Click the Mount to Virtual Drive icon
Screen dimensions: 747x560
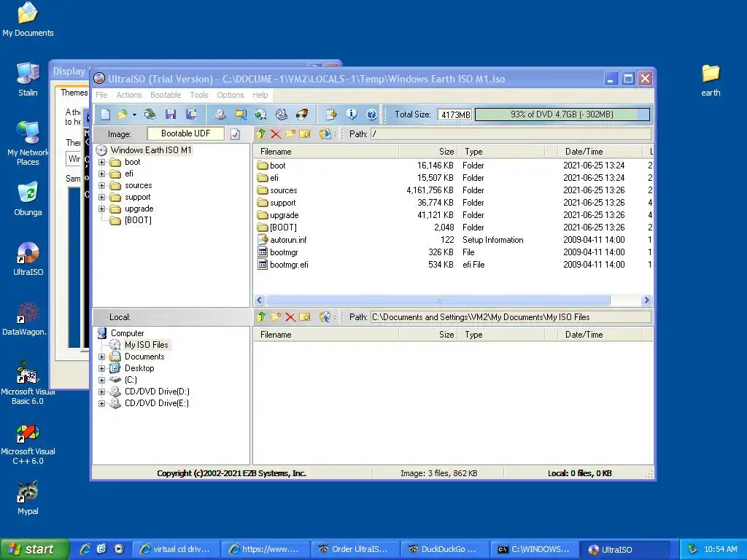tap(282, 114)
